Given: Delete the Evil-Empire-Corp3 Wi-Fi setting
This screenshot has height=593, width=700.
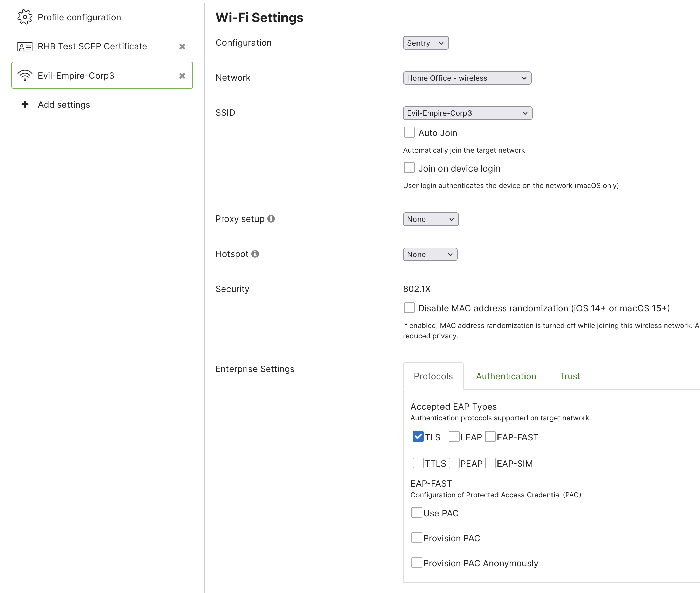Looking at the screenshot, I should 182,76.
